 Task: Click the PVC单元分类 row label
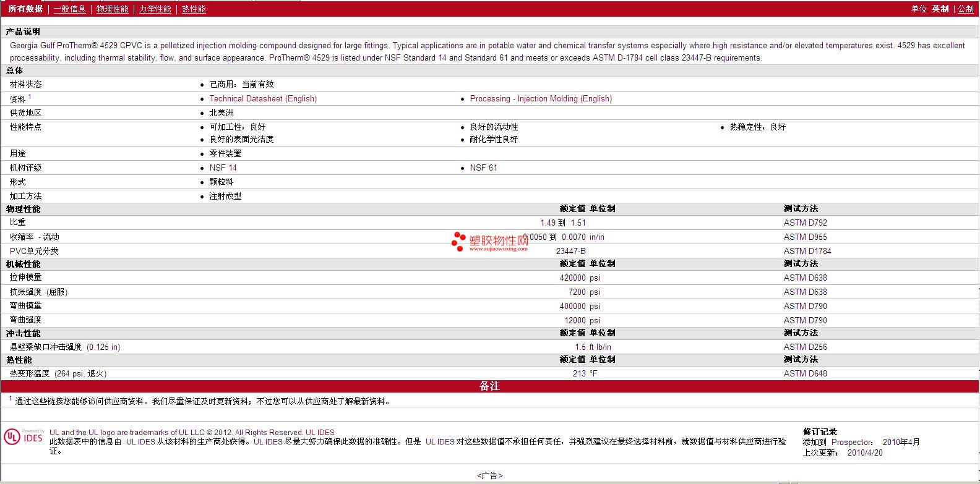point(34,251)
